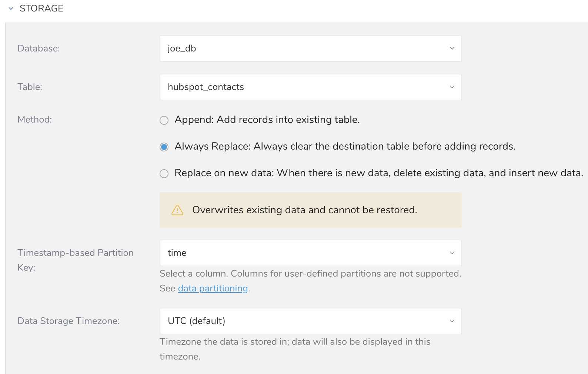Click the 'Overwrites existing data' warning message
Image resolution: width=588 pixels, height=374 pixels.
304,210
